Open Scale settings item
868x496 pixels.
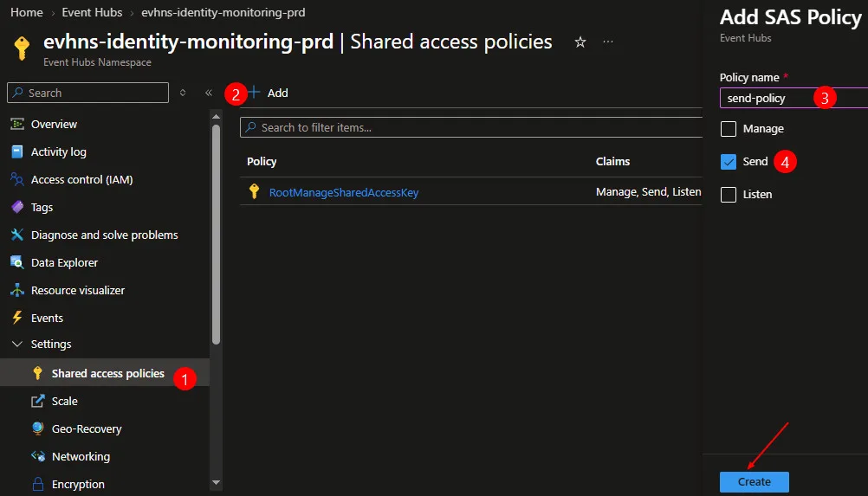coord(65,401)
